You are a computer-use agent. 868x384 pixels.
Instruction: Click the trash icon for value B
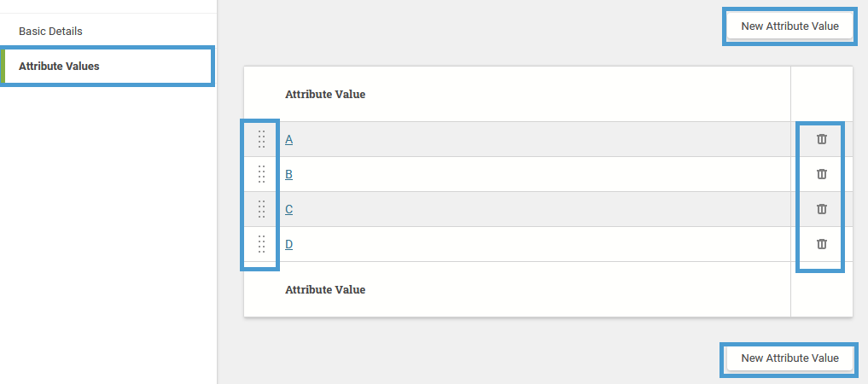click(x=822, y=174)
